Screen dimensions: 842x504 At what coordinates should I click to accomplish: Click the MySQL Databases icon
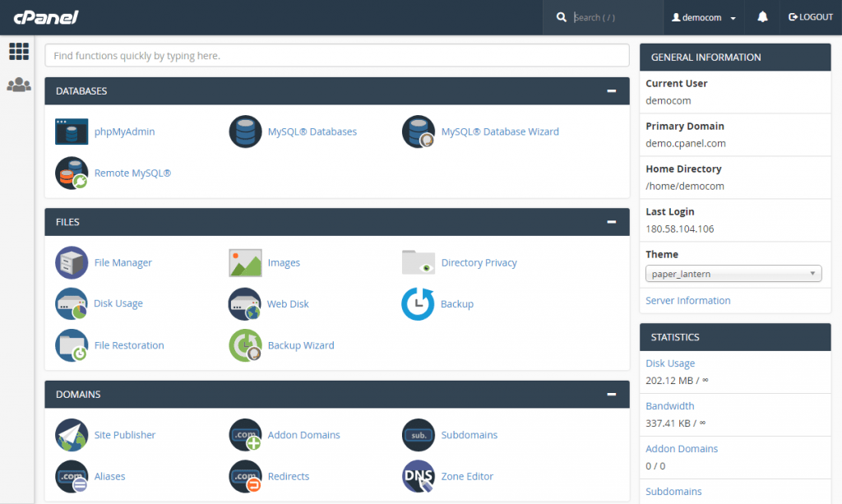(x=245, y=132)
